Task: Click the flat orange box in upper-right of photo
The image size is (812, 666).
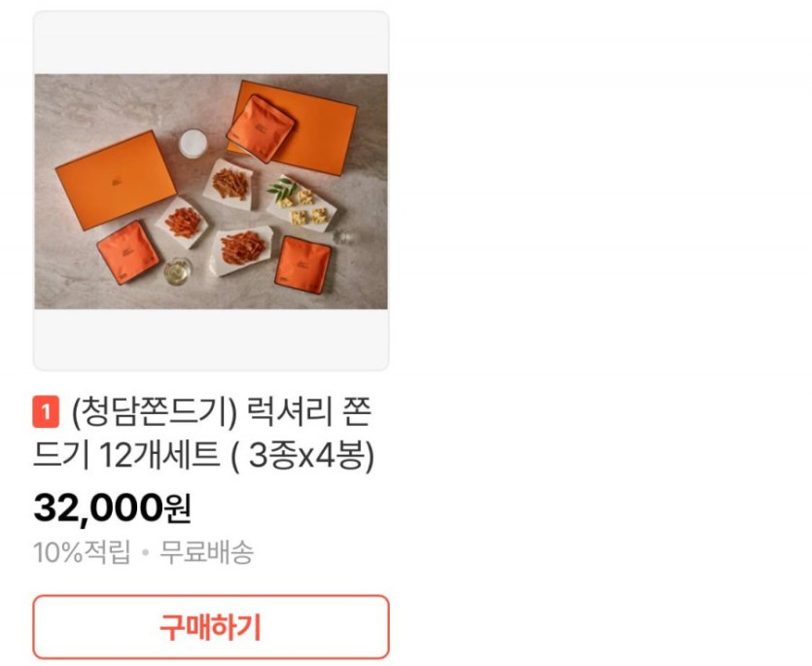Action: (294, 127)
